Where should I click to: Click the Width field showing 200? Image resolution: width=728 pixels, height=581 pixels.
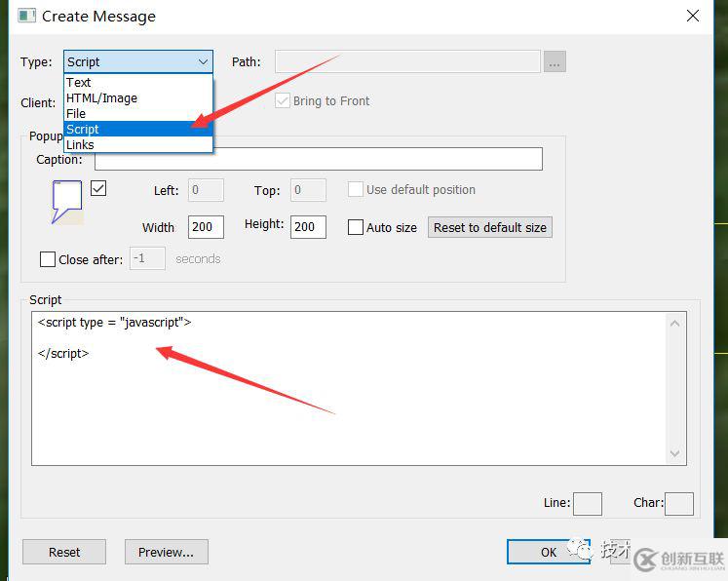(x=206, y=227)
